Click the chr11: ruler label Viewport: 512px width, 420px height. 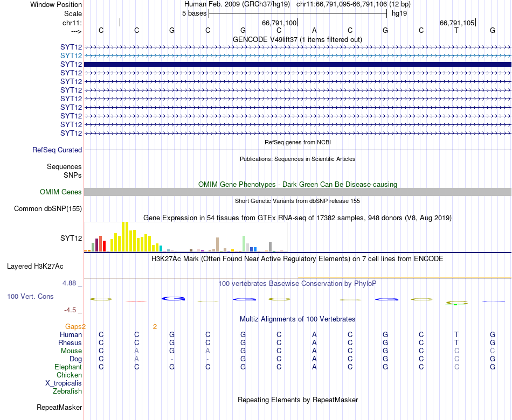click(x=72, y=23)
